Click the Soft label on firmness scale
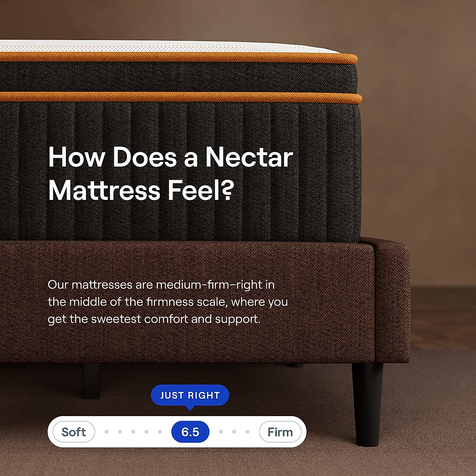 pyautogui.click(x=74, y=432)
